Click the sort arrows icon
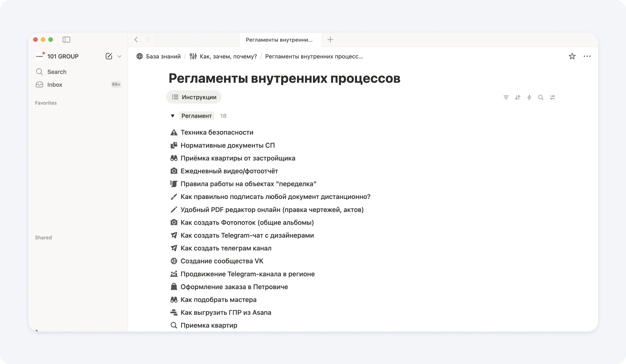Image resolution: width=626 pixels, height=364 pixels. pyautogui.click(x=518, y=98)
